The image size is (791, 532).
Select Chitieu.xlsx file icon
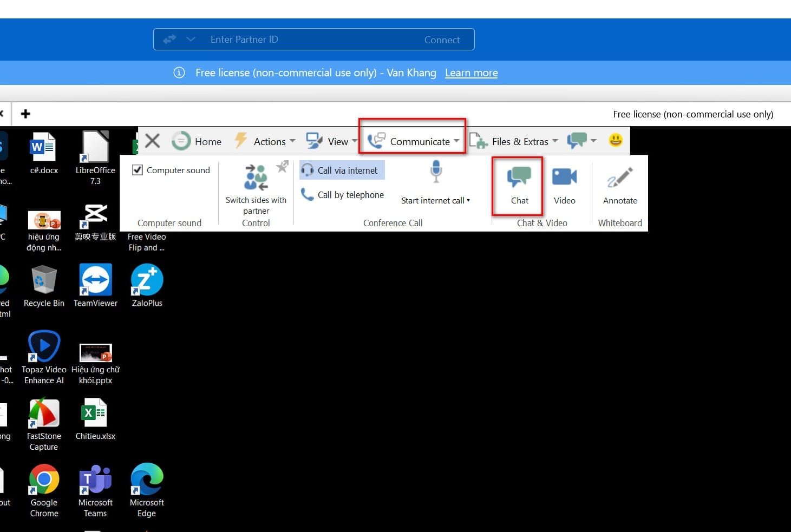(x=95, y=419)
